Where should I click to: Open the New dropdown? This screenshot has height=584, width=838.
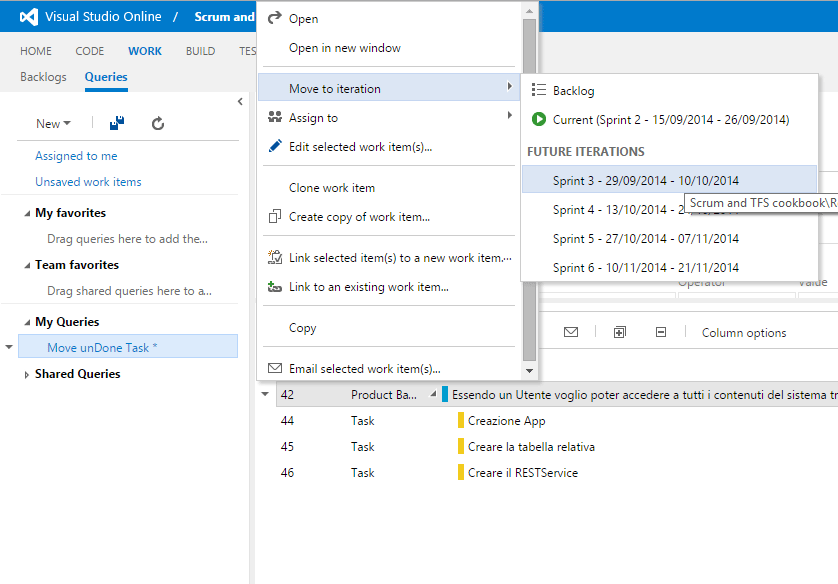click(x=53, y=123)
